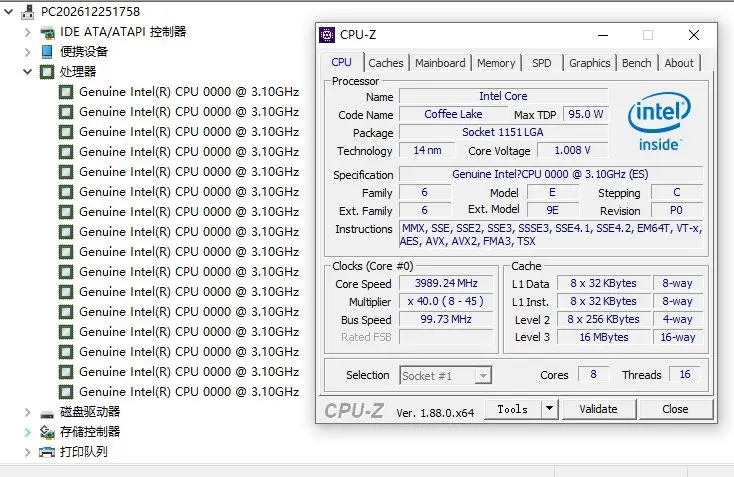Click the Instructions list text

click(x=550, y=235)
